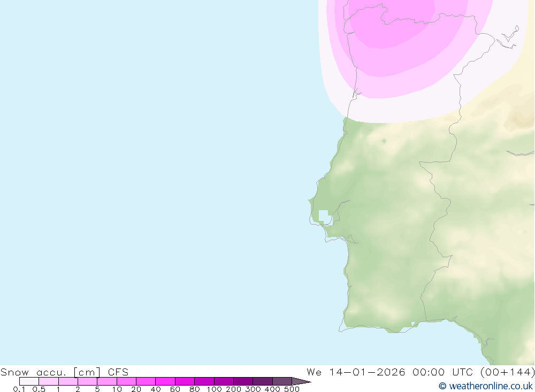
Task: Select the legend swatch between 5 and 10
Action: pyautogui.click(x=107, y=381)
